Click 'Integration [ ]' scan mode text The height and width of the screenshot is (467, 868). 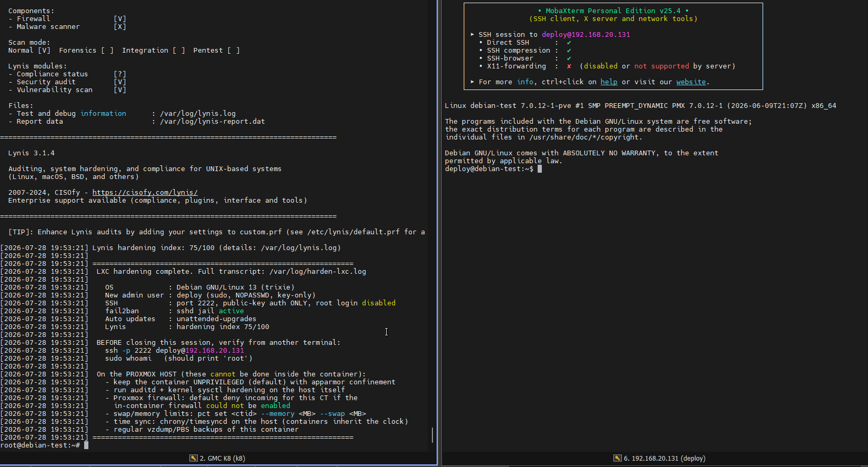(x=154, y=50)
